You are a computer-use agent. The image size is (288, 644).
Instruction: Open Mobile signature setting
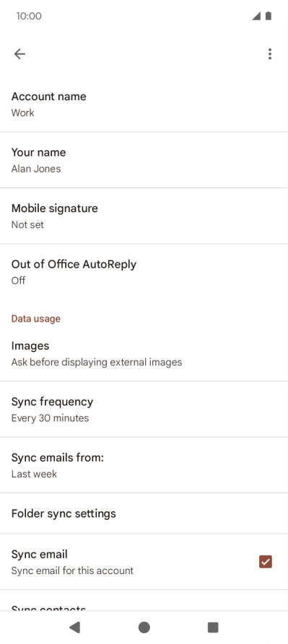click(144, 216)
